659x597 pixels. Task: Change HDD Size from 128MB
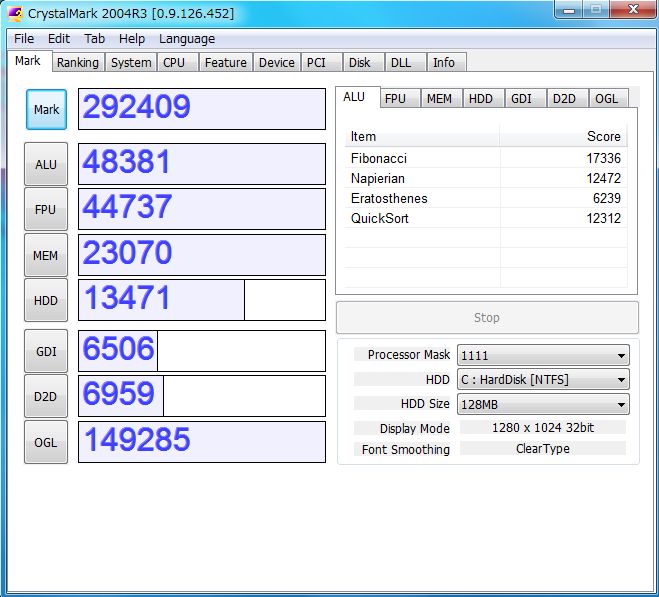click(x=543, y=404)
